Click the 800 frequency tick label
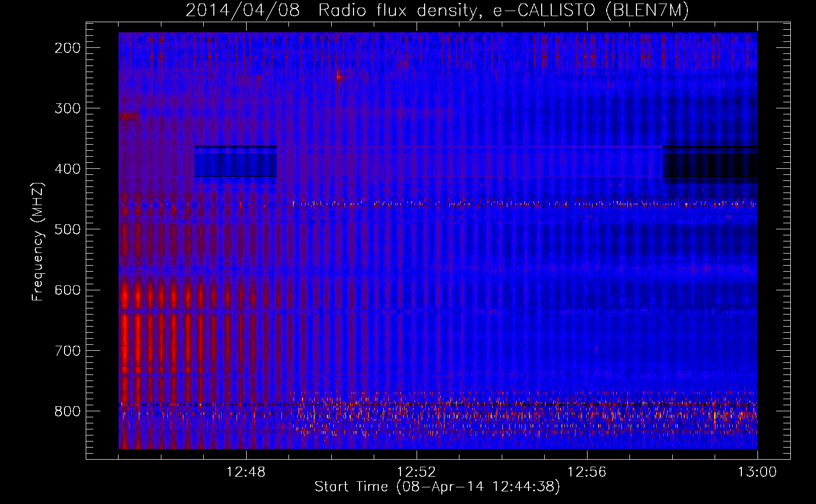 pyautogui.click(x=67, y=411)
